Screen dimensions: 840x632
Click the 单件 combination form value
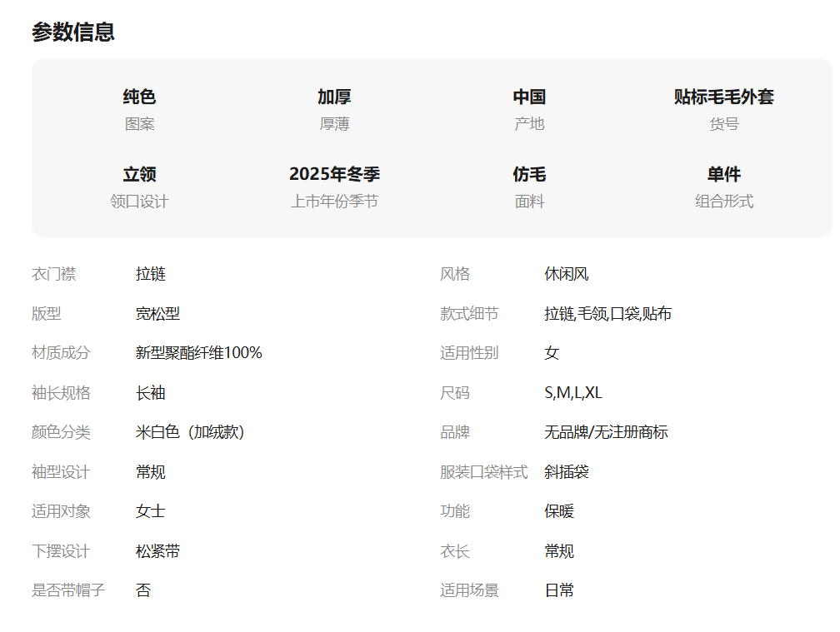(x=723, y=174)
